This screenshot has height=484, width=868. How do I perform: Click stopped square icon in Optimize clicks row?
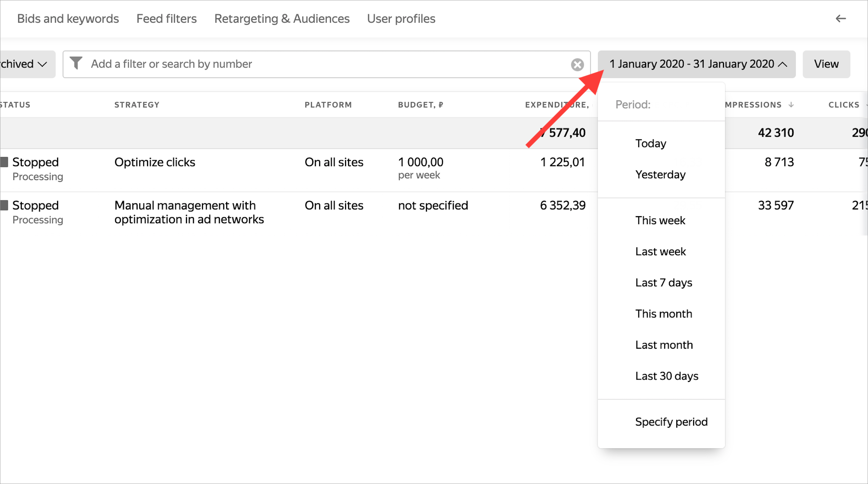coord(4,162)
